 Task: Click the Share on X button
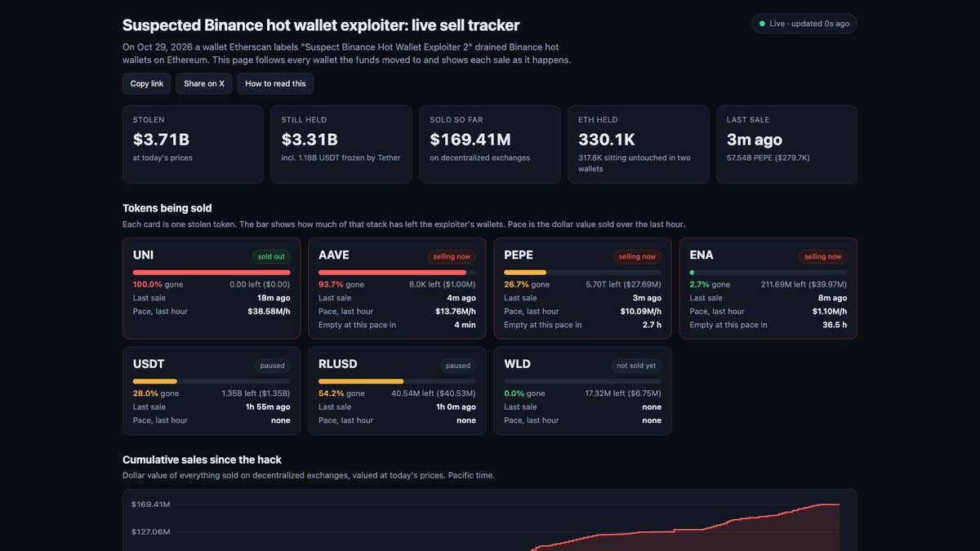[204, 83]
